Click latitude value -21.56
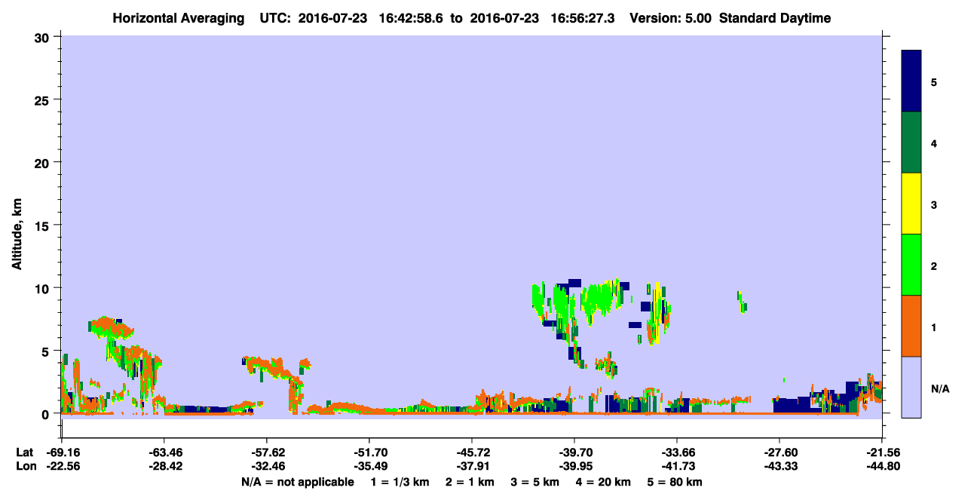The height and width of the screenshot is (503, 980). point(882,452)
